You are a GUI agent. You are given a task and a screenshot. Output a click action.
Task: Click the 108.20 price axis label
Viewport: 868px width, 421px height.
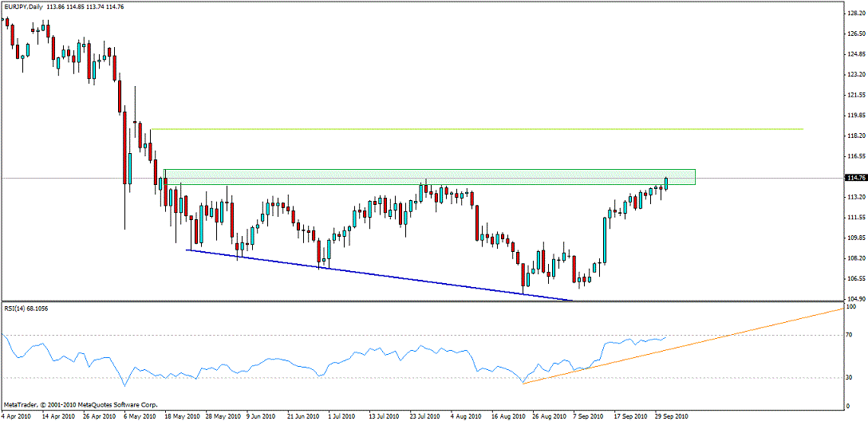[854, 258]
